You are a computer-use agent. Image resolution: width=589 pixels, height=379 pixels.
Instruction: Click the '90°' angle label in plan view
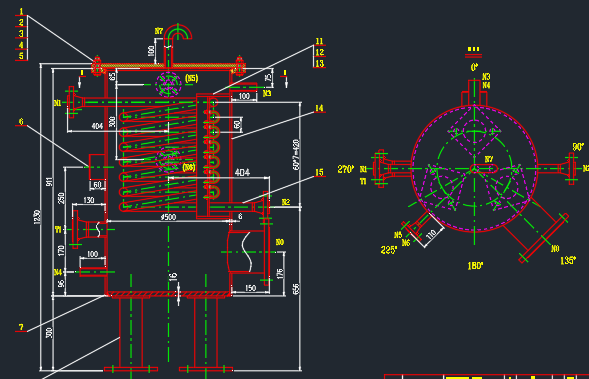[578, 147]
